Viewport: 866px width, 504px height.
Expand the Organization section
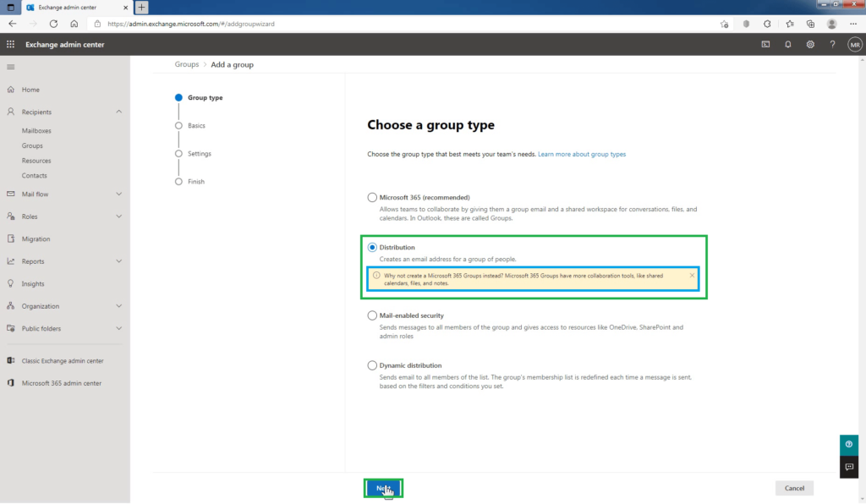tap(118, 306)
